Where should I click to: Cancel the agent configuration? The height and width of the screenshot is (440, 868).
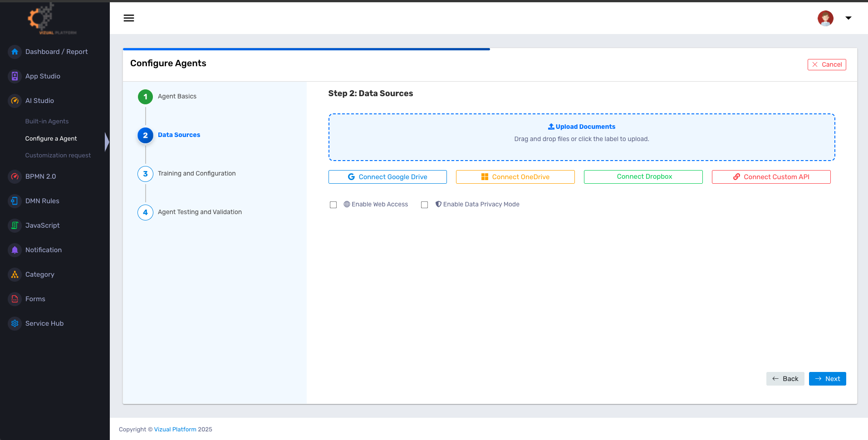click(827, 64)
